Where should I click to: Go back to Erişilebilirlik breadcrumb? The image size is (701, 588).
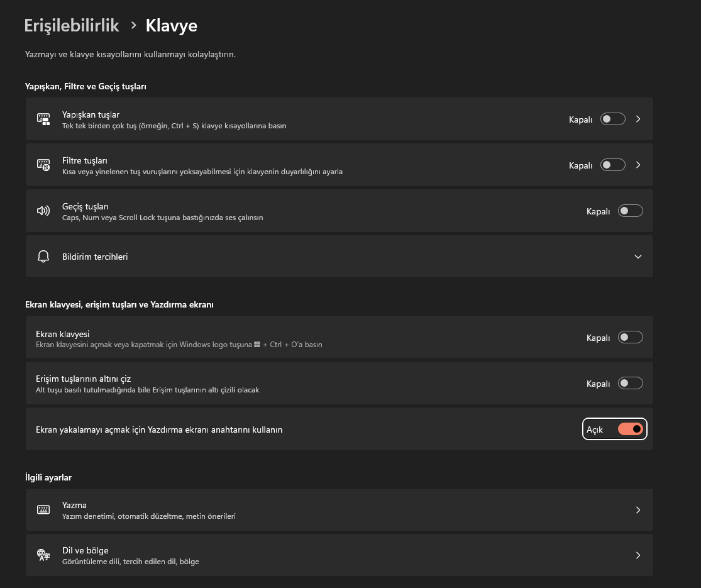pyautogui.click(x=72, y=25)
